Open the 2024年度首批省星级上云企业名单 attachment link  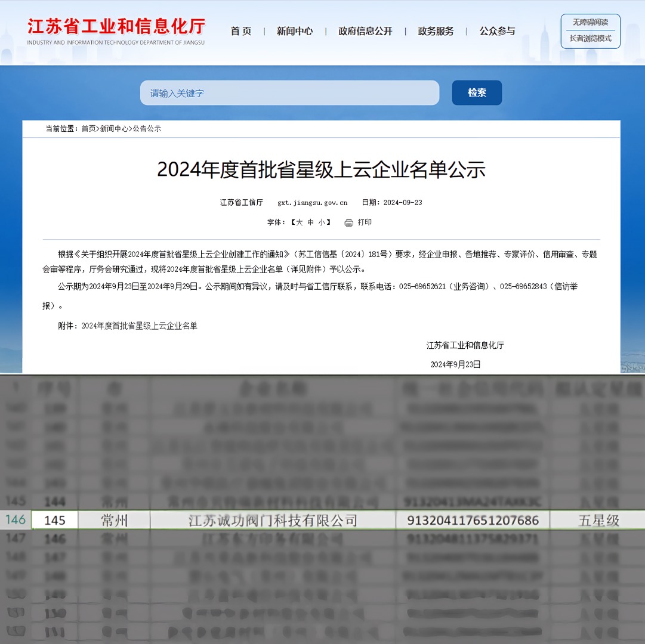pyautogui.click(x=139, y=326)
